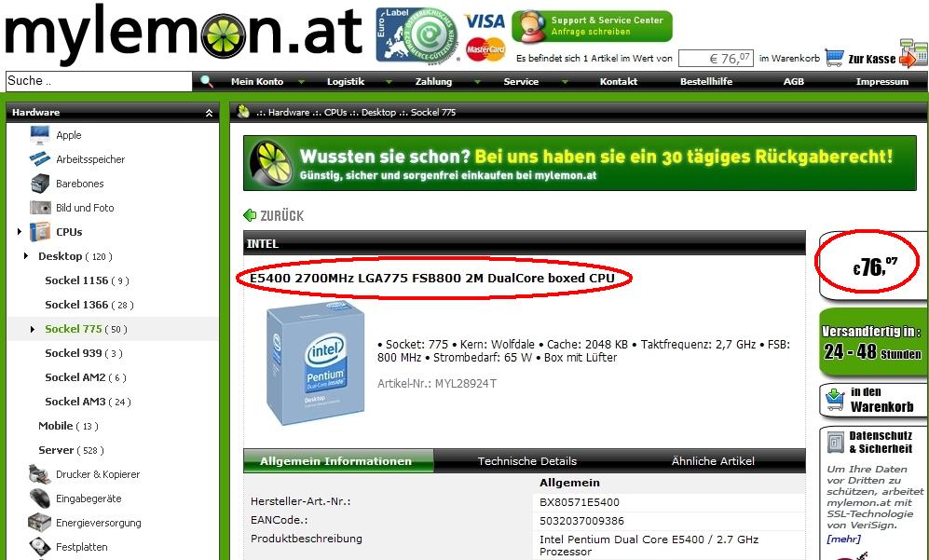The width and height of the screenshot is (929, 560).
Task: Click the Intel Pentium product box image
Action: (x=315, y=362)
